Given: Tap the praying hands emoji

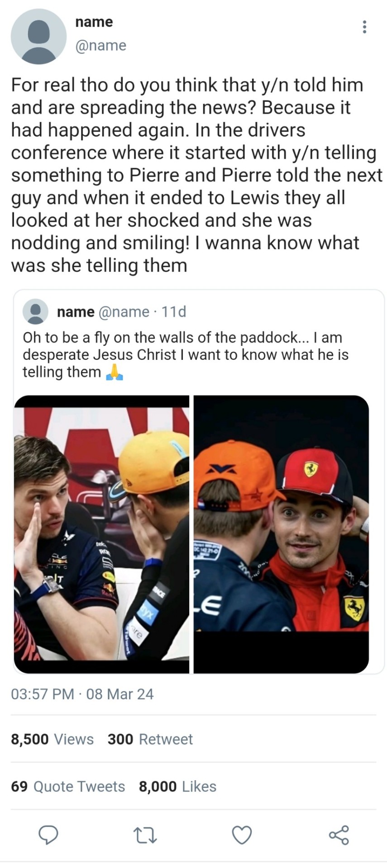Looking at the screenshot, I should tap(114, 373).
